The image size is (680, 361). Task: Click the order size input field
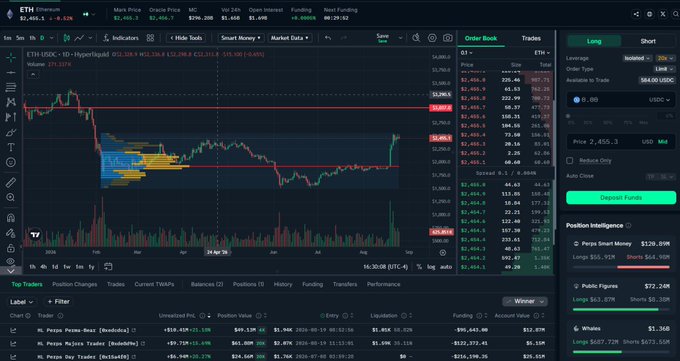621,100
